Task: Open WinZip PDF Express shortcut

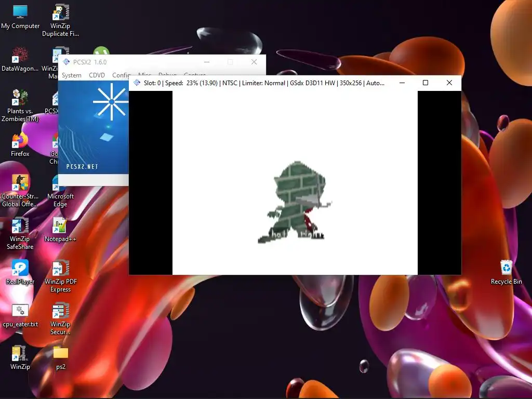Action: (60, 276)
